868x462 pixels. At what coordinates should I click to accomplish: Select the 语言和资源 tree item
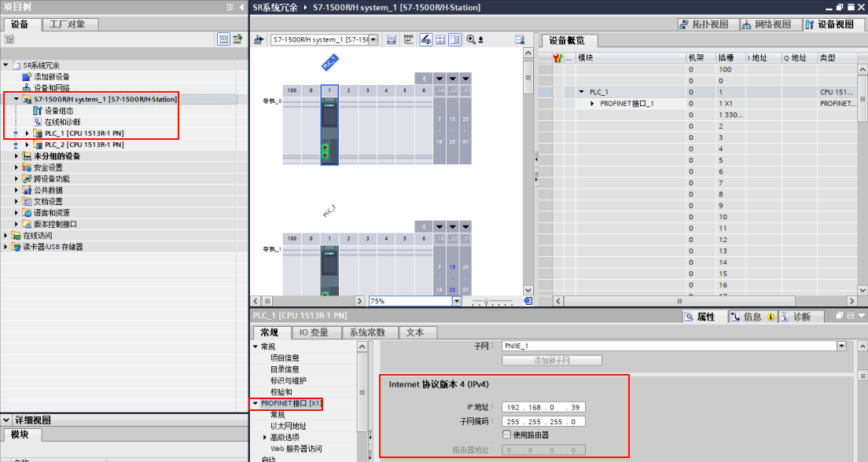pyautogui.click(x=51, y=213)
